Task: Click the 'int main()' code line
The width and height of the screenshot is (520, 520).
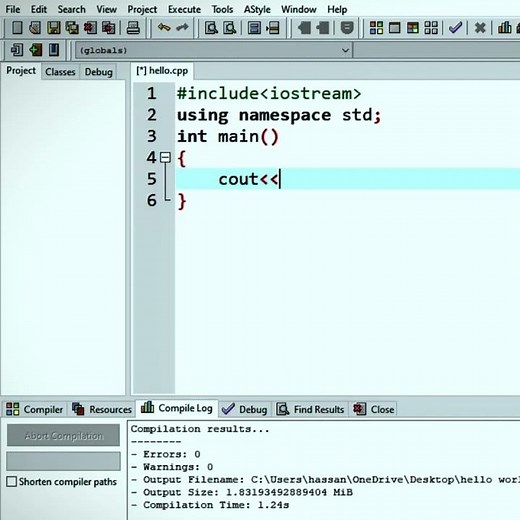Action: pyautogui.click(x=228, y=136)
